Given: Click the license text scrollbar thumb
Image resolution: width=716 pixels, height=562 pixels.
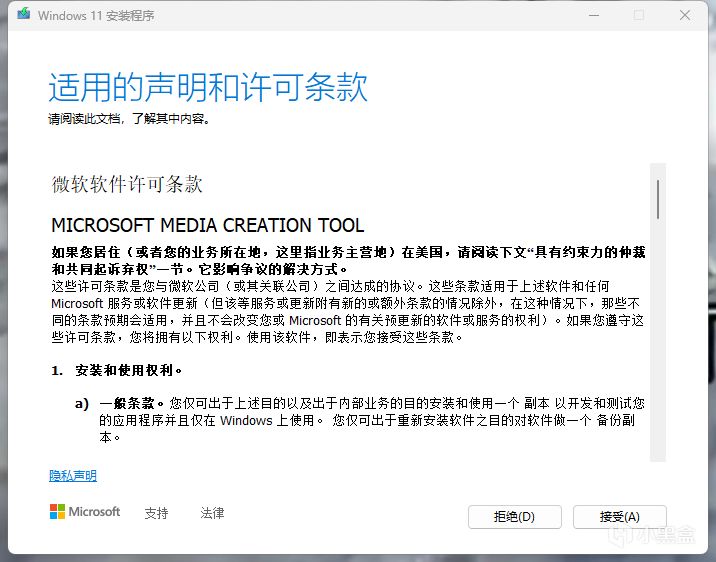Looking at the screenshot, I should click(658, 200).
